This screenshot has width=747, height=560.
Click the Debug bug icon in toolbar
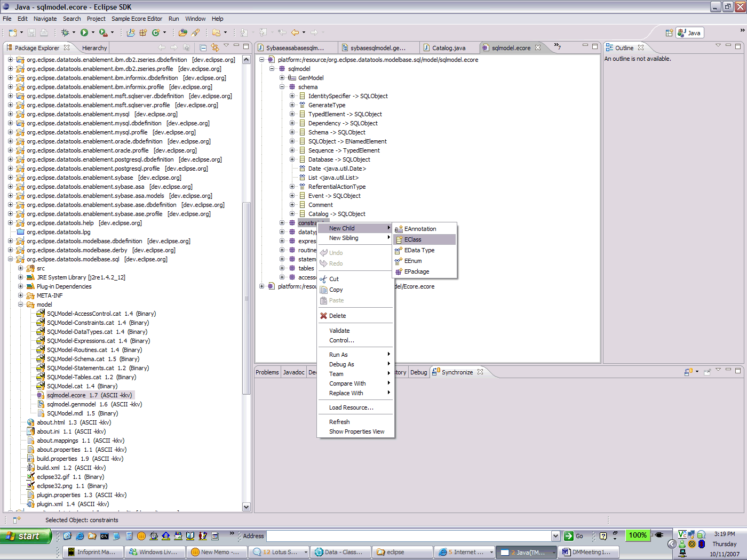(x=65, y=33)
